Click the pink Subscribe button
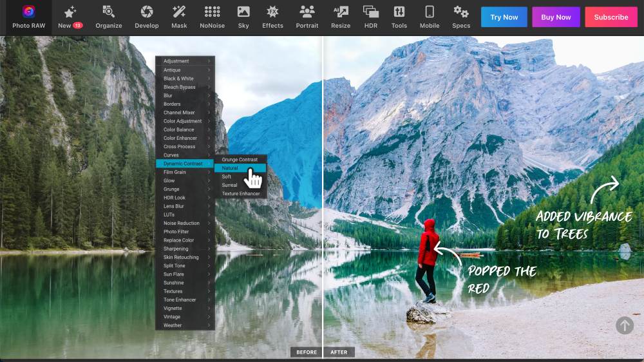 [x=611, y=17]
